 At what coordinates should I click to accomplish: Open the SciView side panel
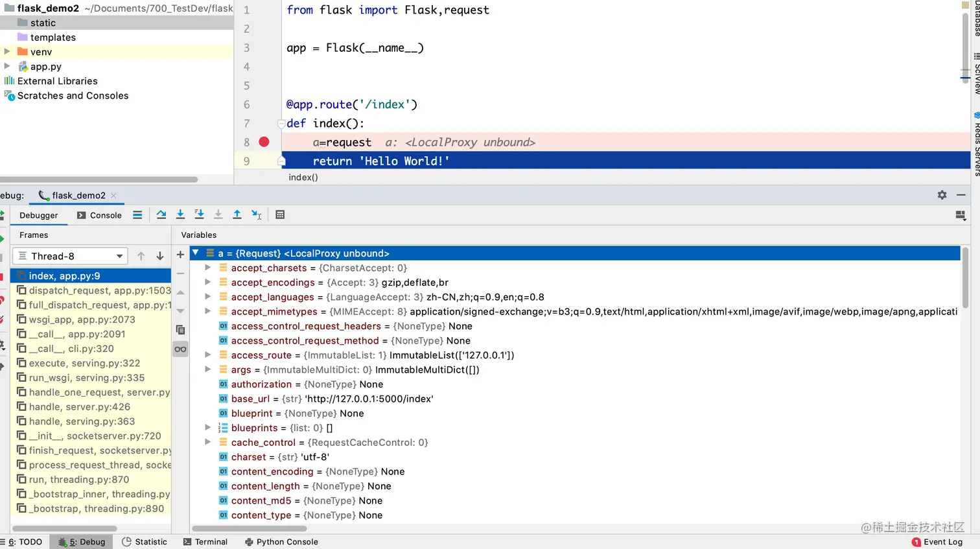[976, 73]
